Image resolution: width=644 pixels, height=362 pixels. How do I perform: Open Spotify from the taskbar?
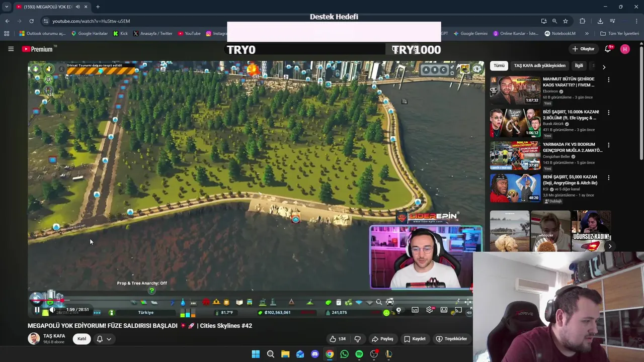click(359, 354)
